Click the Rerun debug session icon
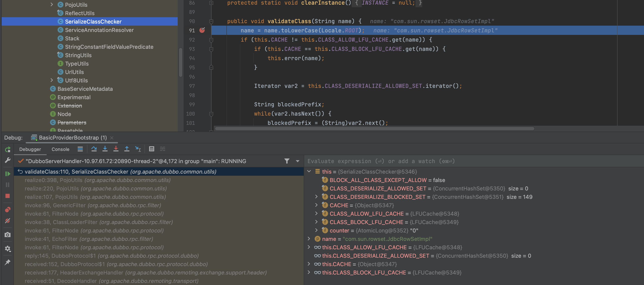Viewport: 644px width, 285px height. point(8,149)
